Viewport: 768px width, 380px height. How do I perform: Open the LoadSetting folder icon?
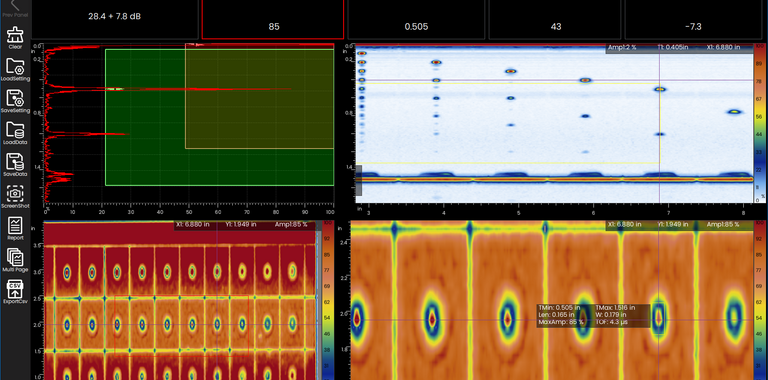15,66
